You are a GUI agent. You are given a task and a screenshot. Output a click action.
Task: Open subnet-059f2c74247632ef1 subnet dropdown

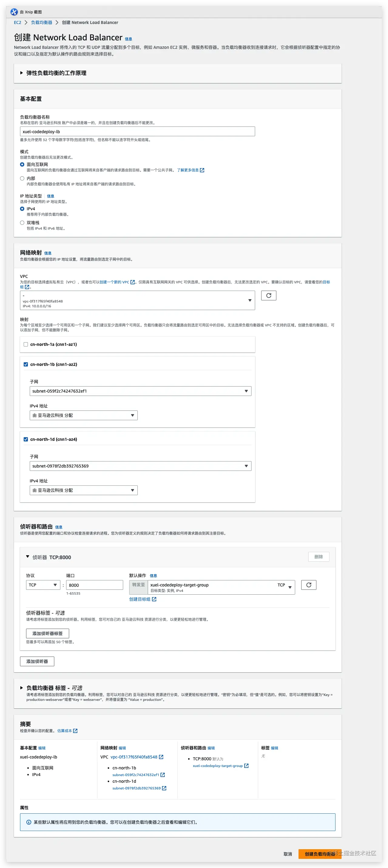coord(140,391)
